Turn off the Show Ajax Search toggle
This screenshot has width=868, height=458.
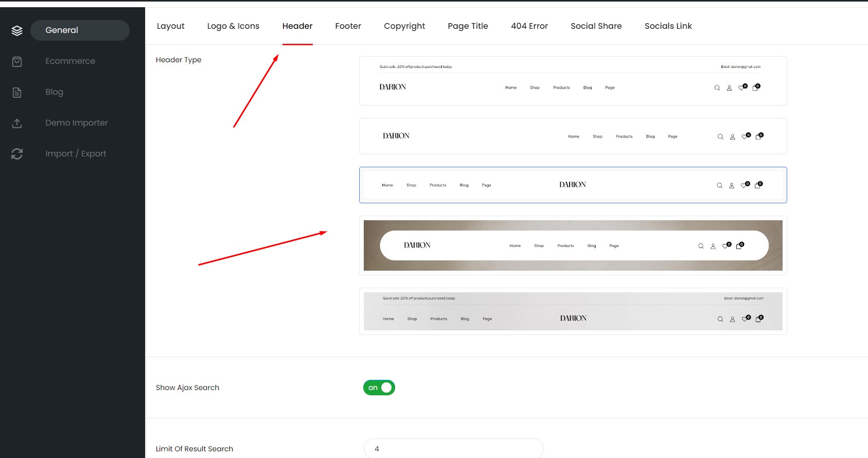point(379,387)
